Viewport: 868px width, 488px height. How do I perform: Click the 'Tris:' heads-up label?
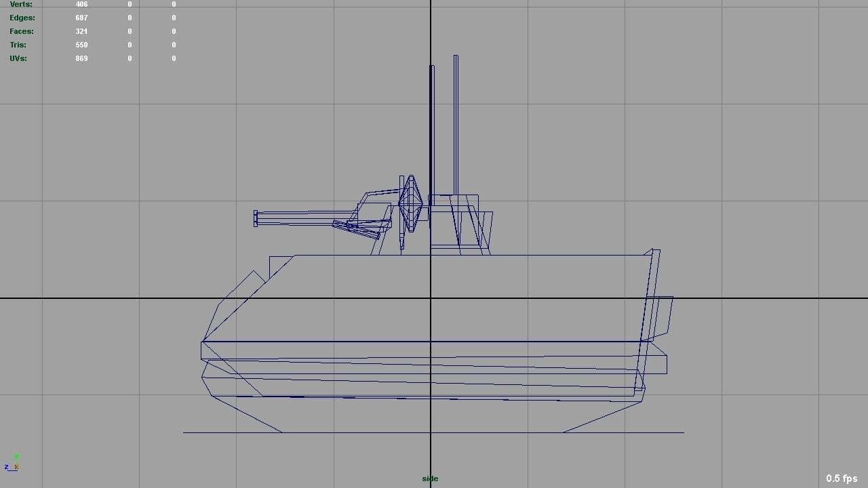point(18,45)
